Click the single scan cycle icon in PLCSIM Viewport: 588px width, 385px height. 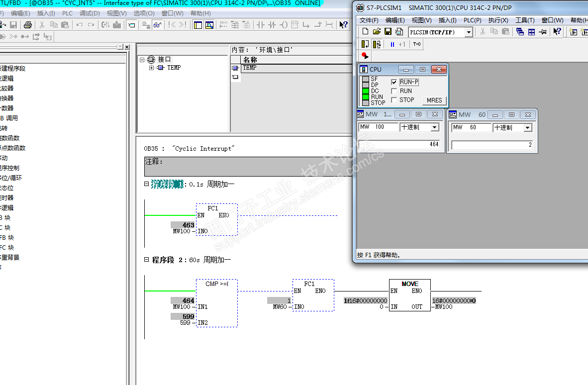tap(365, 44)
